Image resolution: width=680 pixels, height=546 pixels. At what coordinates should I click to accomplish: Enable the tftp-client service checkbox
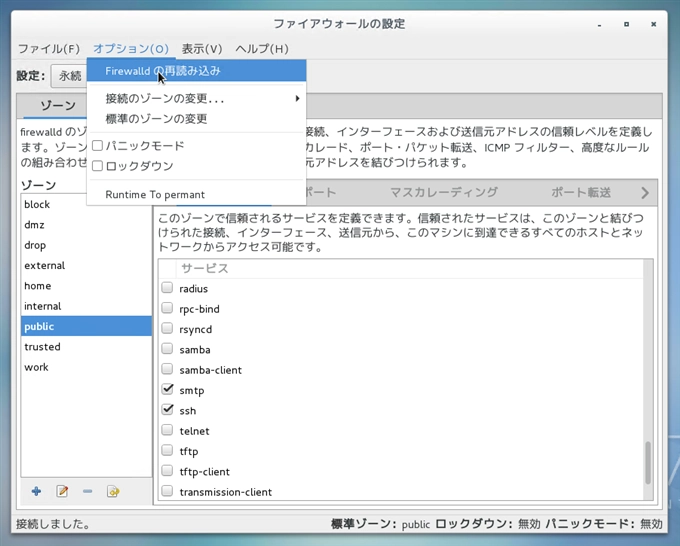[167, 471]
